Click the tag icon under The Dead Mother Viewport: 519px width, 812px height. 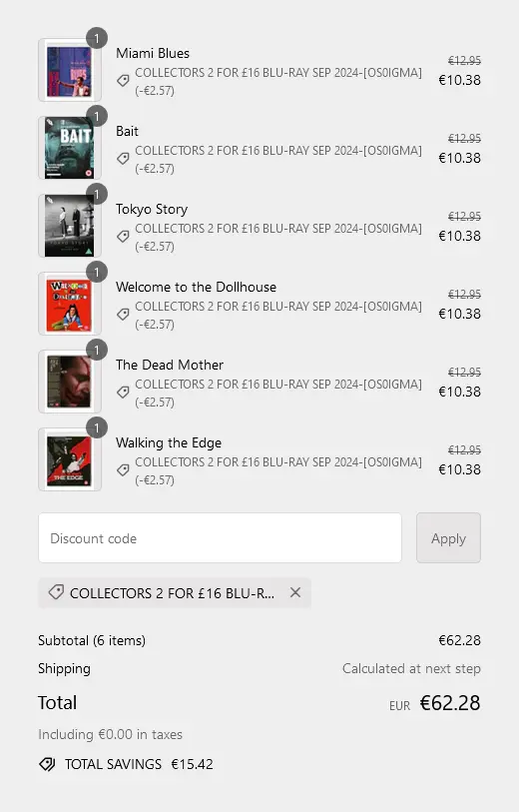(123, 393)
